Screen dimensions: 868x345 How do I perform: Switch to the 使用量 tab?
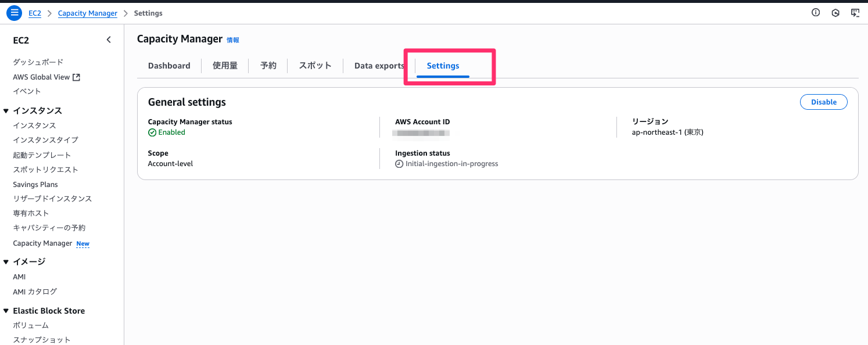[x=225, y=66]
